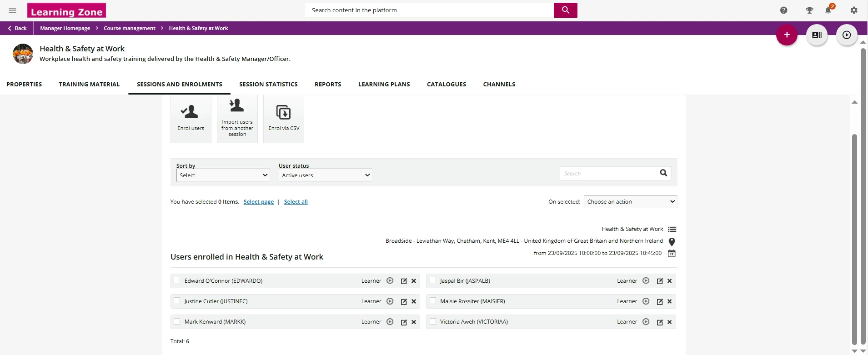
Task: Click the session list icon beside Health & Safety at Work
Action: click(672, 230)
